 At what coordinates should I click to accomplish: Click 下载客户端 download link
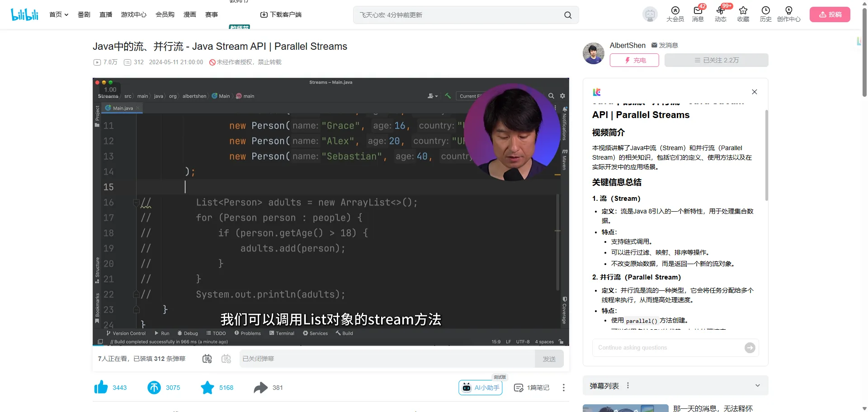pos(281,14)
